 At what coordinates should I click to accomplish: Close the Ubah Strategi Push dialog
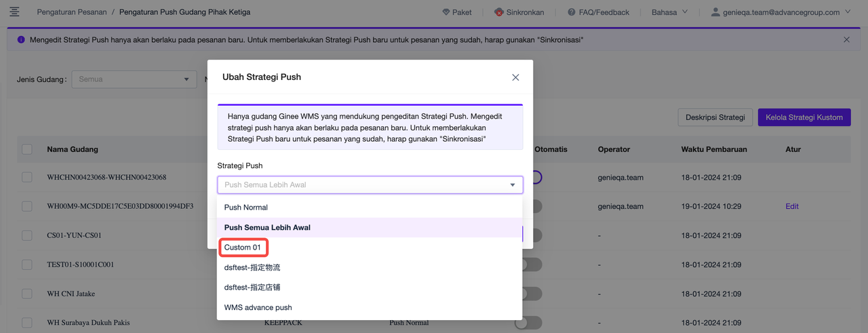click(x=515, y=77)
